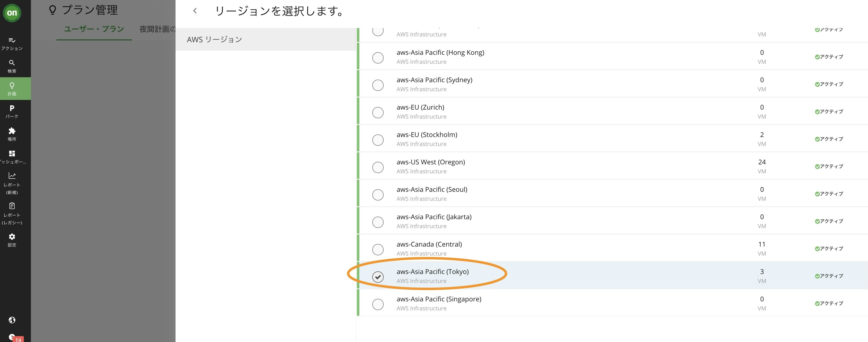The image size is (868, 342).
Task: Select the aws-EU (Stockholm) radio button
Action: click(378, 140)
